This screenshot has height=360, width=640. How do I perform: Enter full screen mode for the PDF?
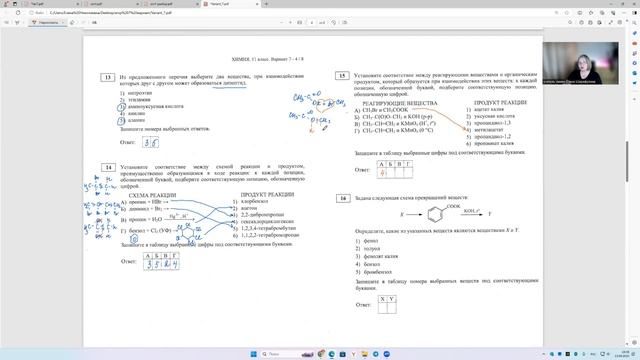611,22
